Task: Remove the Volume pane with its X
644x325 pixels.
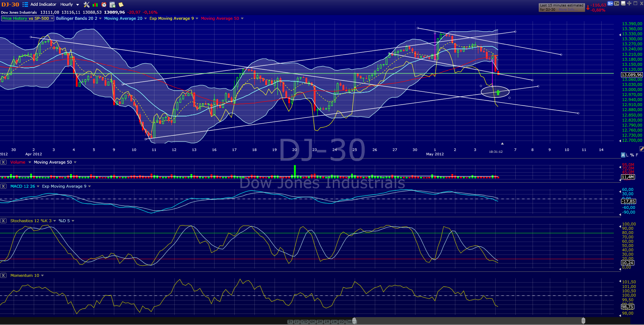Action: point(3,162)
